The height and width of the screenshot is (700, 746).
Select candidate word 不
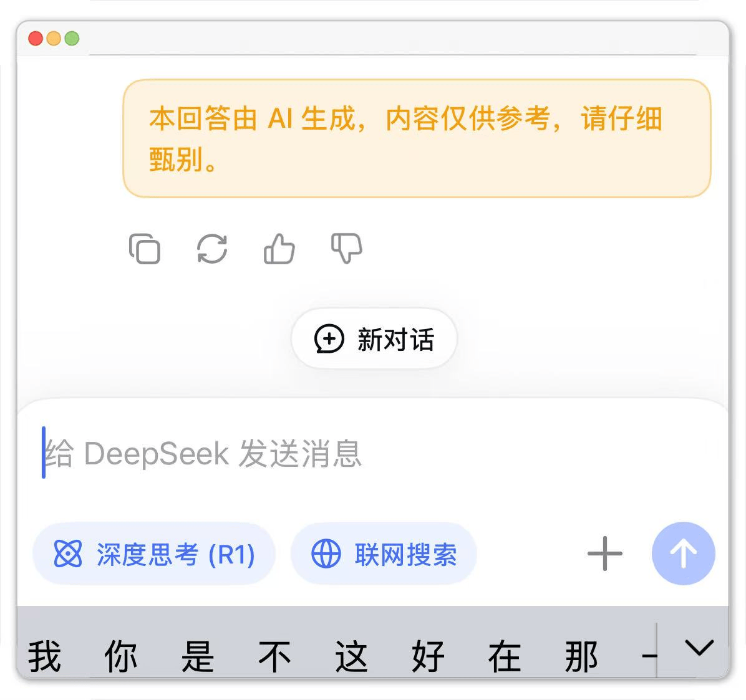(x=274, y=656)
